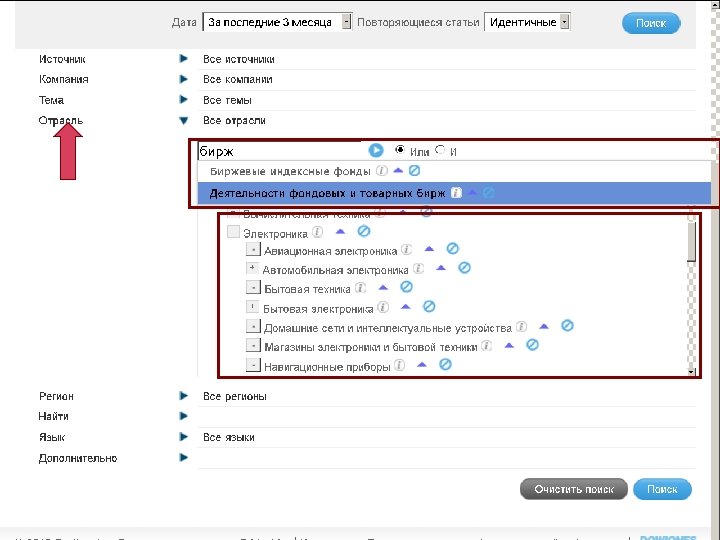Open info icon next to Электроника
Viewport: 720px width, 540px height.
tap(317, 232)
